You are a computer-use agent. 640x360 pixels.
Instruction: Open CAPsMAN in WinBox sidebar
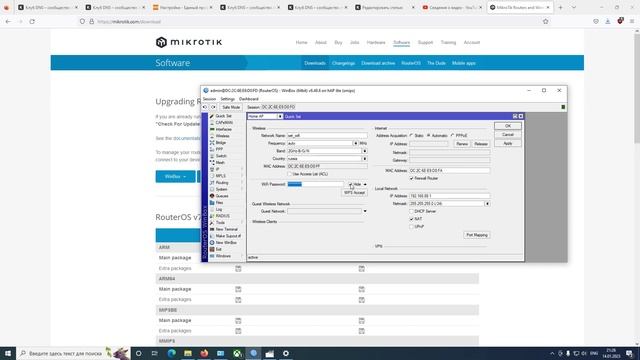coord(224,122)
